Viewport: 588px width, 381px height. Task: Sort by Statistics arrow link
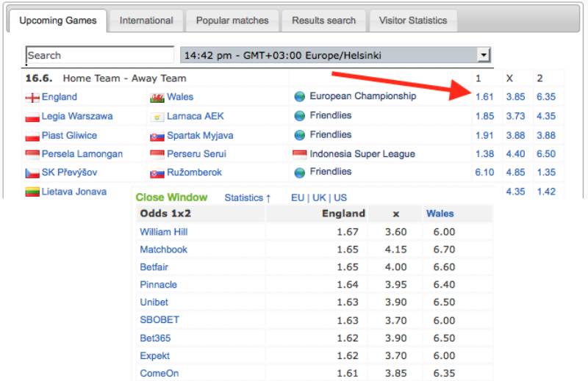248,197
